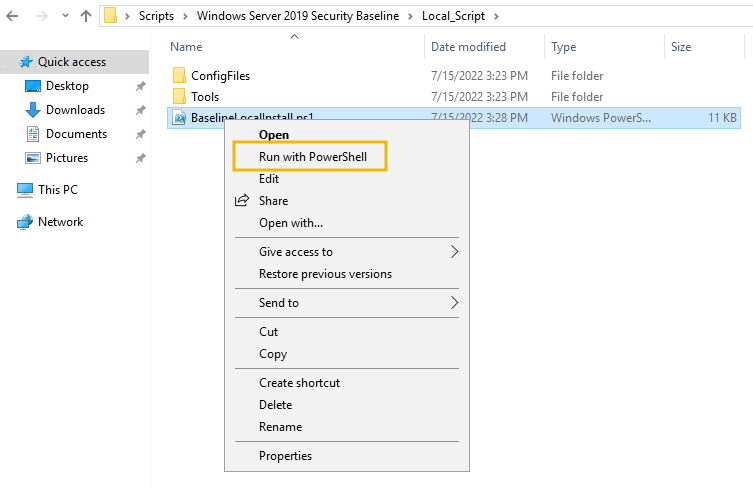
Task: Expand the Give access to arrow
Action: pyautogui.click(x=454, y=252)
